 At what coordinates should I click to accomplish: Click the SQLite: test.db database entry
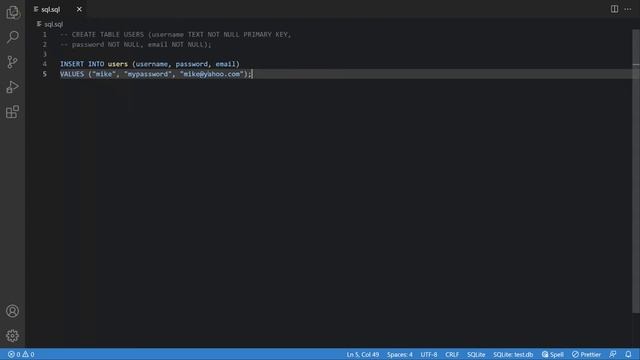click(513, 354)
